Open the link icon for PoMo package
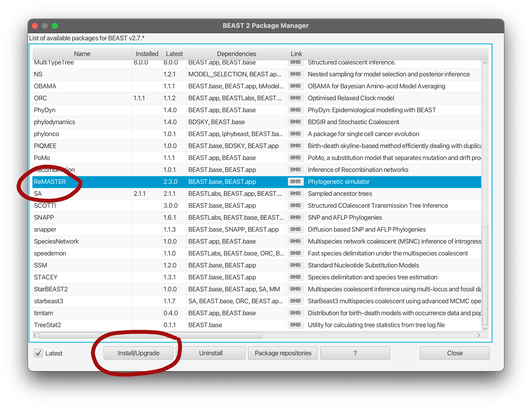The width and height of the screenshot is (532, 408). point(295,158)
